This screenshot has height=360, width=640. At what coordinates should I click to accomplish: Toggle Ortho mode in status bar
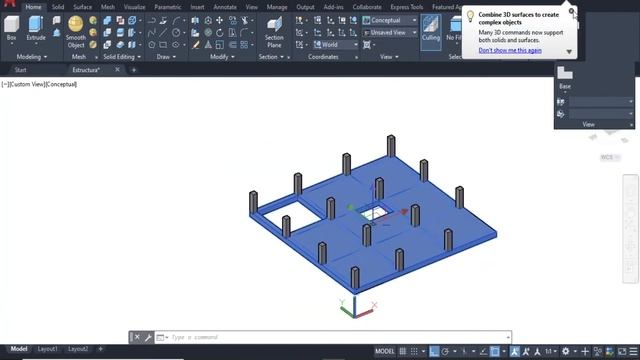pos(434,351)
